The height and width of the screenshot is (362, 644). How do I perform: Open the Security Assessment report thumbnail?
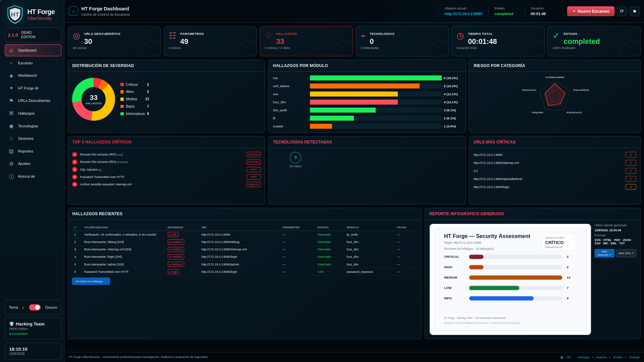click(510, 279)
